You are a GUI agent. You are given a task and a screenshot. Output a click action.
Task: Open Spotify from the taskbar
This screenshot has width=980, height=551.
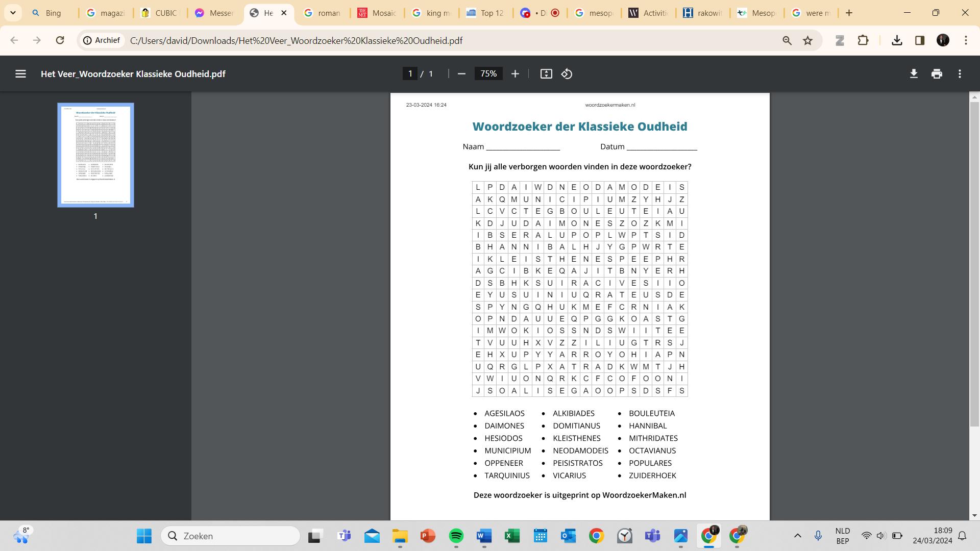(x=456, y=536)
